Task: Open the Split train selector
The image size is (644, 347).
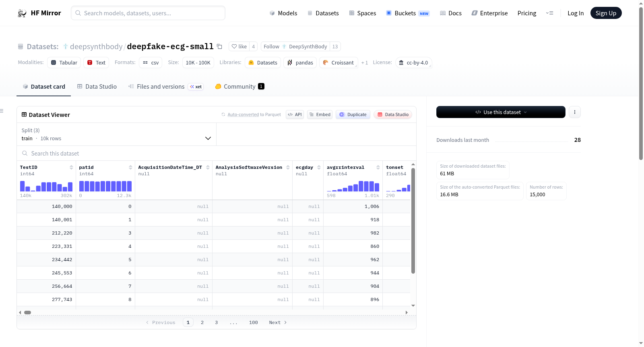Action: (116, 134)
